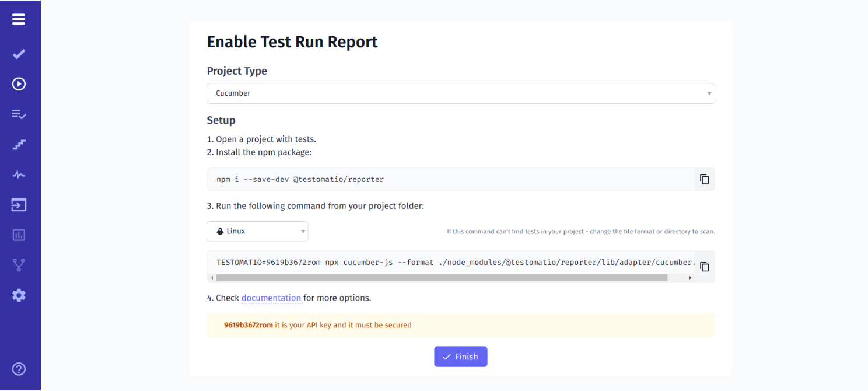Screen dimensions: 868x391
Task: Open the pulse activity icon in sidebar
Action: coord(19,174)
